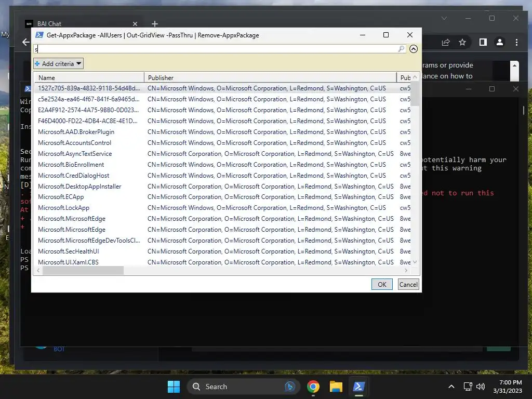Open the Chrome profile avatar menu
Viewport: 532px width, 399px height.
(x=499, y=42)
